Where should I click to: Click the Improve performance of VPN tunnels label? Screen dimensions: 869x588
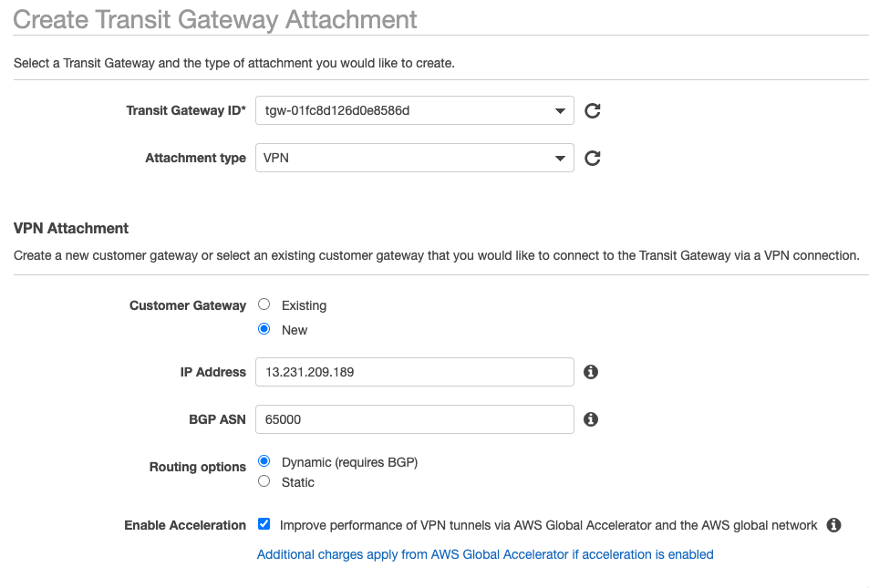548,525
